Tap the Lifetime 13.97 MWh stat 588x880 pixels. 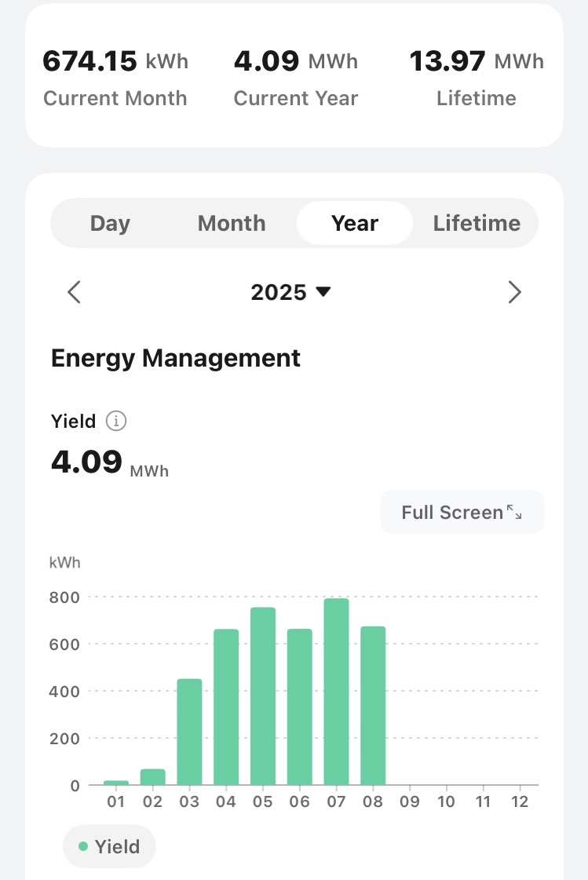click(477, 77)
